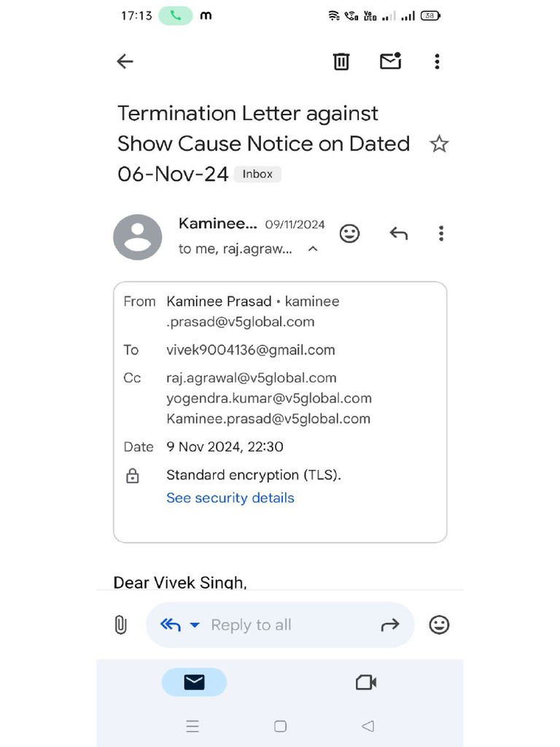Open top-right three-dot overflow menu
Viewport: 560px width, 747px height.
tap(437, 61)
